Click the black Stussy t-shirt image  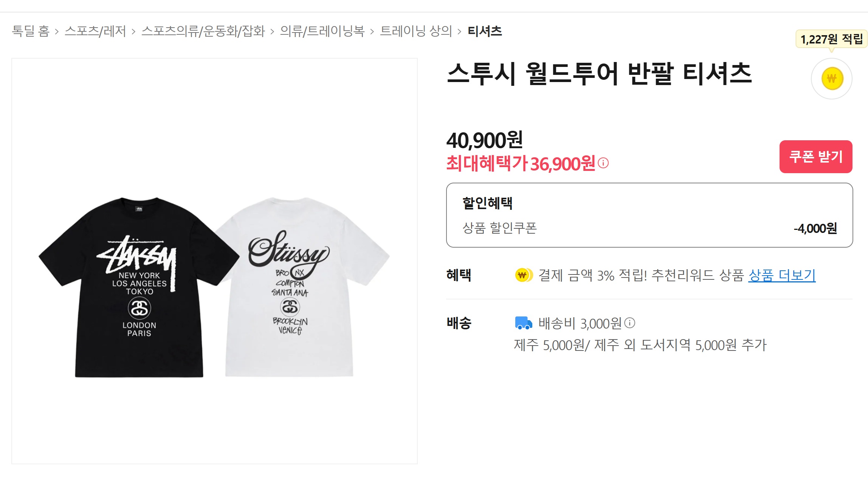coord(139,287)
